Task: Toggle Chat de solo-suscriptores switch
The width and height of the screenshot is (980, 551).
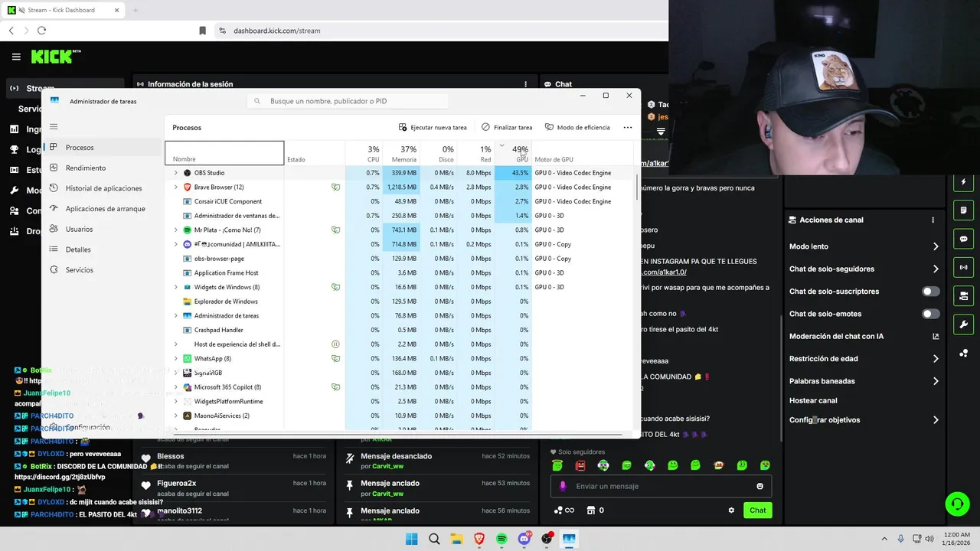Action: (930, 292)
